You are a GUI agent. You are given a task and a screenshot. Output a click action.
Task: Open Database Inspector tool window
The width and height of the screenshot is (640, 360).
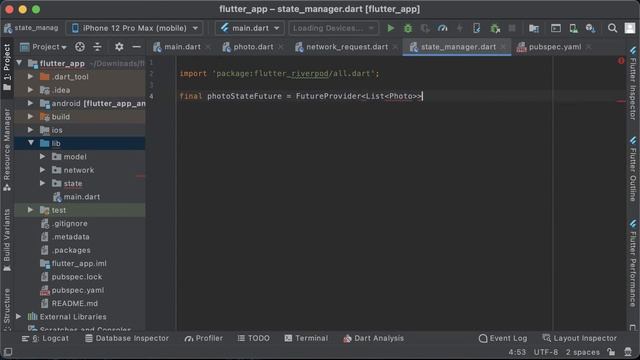point(127,338)
